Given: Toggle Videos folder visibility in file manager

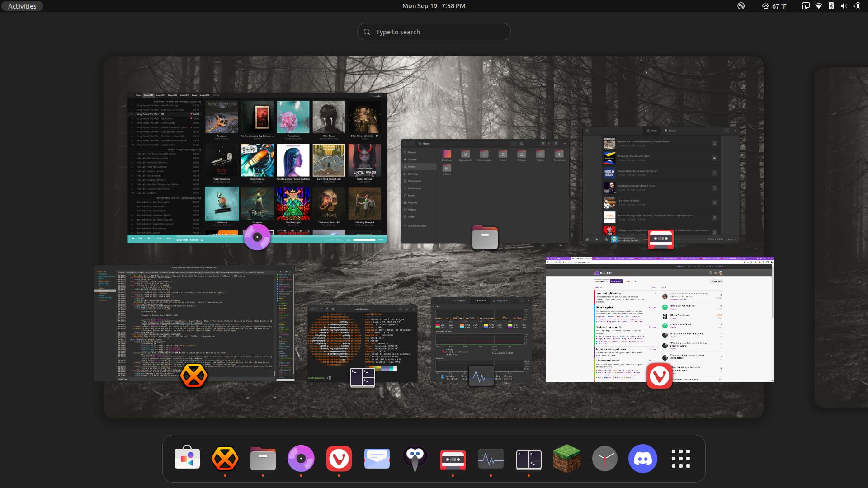Looking at the screenshot, I should tap(413, 210).
